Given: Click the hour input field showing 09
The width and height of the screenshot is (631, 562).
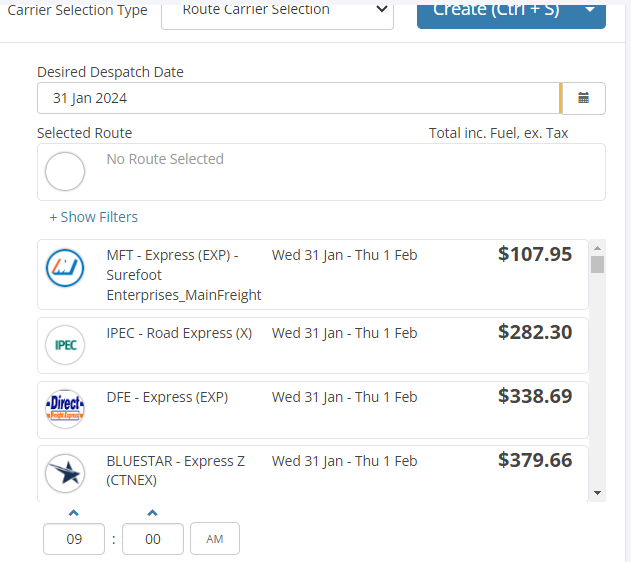Looking at the screenshot, I should [x=74, y=539].
